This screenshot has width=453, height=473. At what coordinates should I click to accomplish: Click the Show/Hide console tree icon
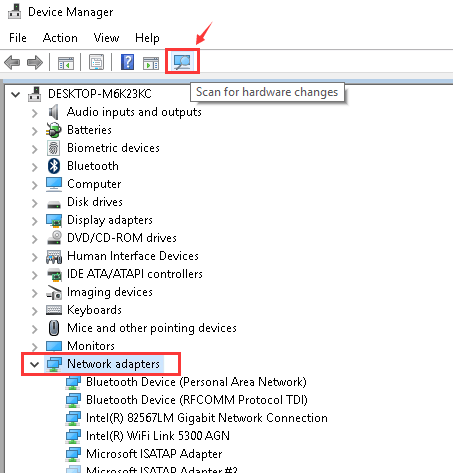pos(66,63)
